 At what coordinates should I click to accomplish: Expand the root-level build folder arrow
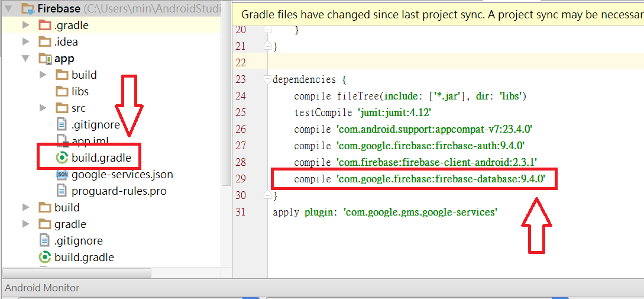click(x=26, y=207)
